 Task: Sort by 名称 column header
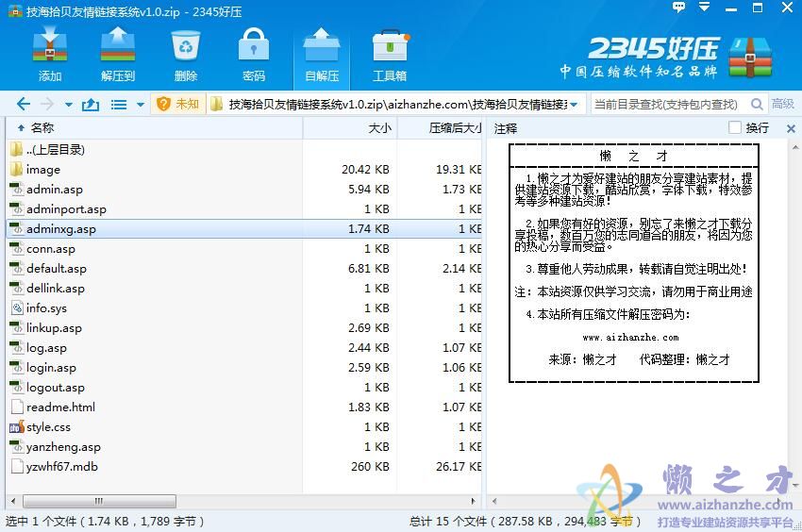click(x=155, y=128)
